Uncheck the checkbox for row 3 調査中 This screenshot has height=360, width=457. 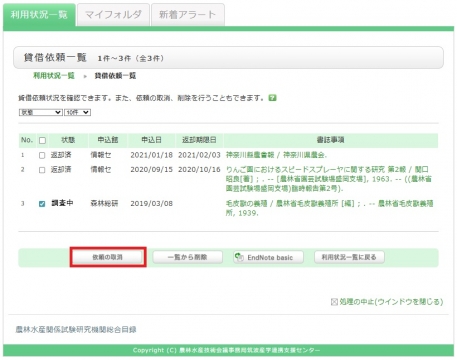tap(42, 204)
